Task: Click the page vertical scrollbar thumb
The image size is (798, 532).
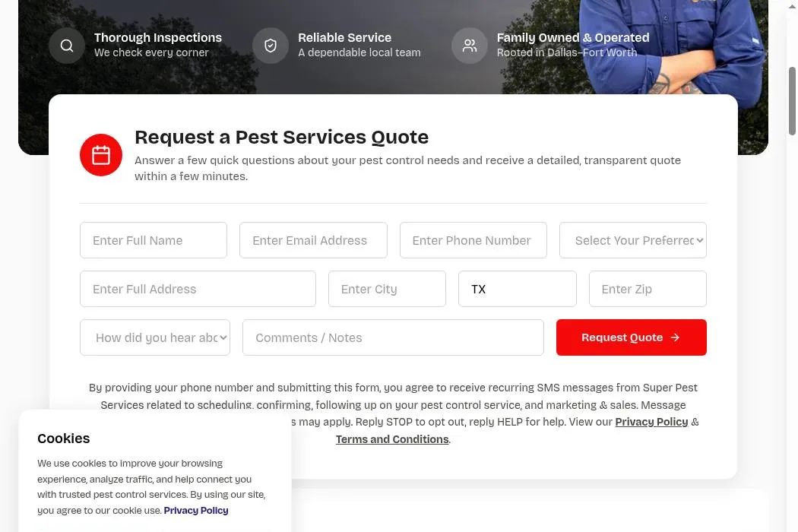Action: click(792, 101)
